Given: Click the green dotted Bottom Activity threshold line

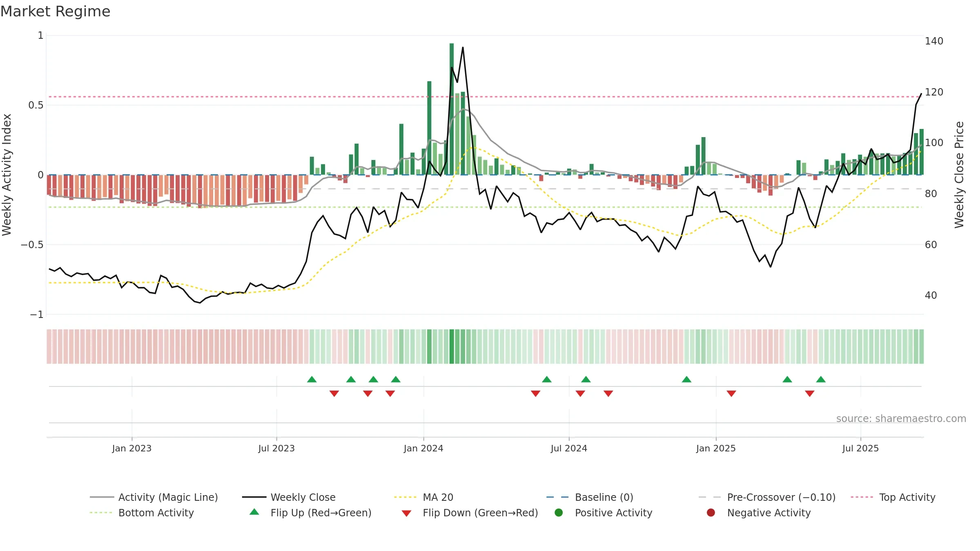Looking at the screenshot, I should pos(485,207).
